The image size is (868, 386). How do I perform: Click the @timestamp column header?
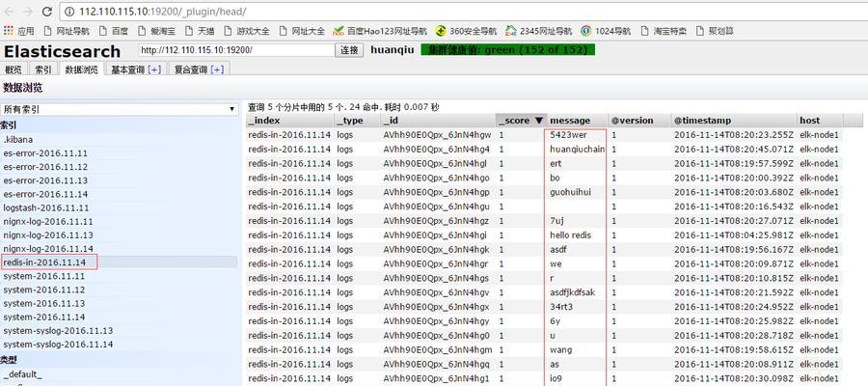pyautogui.click(x=734, y=121)
